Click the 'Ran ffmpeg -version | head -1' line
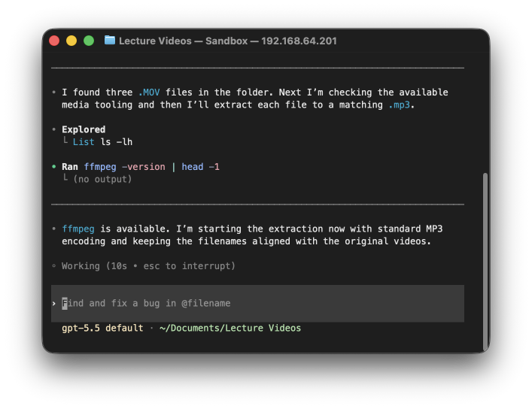Screen dimensions: 532x409 (x=141, y=167)
